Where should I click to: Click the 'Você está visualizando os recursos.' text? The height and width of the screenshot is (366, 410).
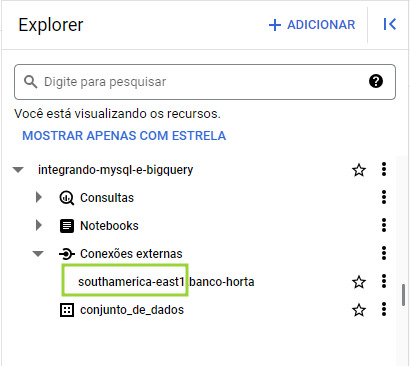coord(117,114)
